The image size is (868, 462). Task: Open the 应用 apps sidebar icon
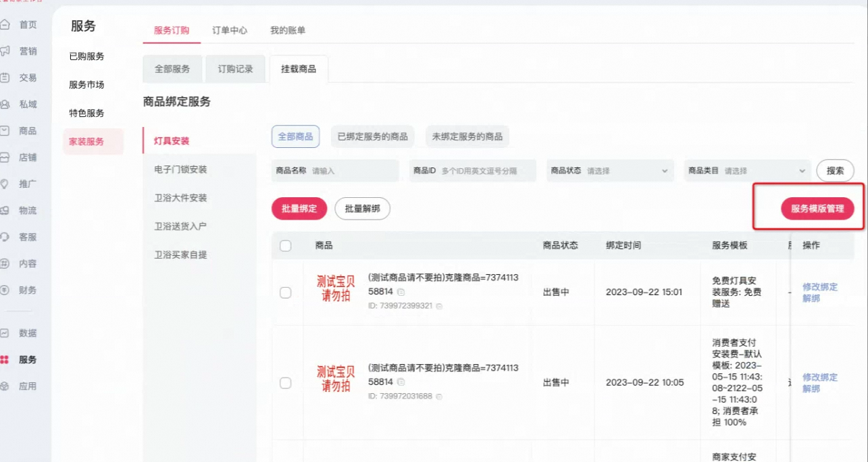[5, 386]
